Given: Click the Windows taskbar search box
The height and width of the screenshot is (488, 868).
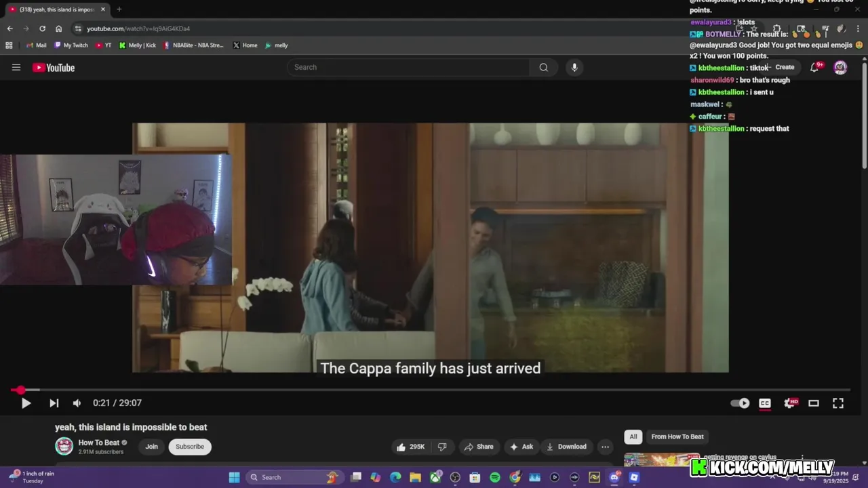Looking at the screenshot, I should click(x=294, y=477).
